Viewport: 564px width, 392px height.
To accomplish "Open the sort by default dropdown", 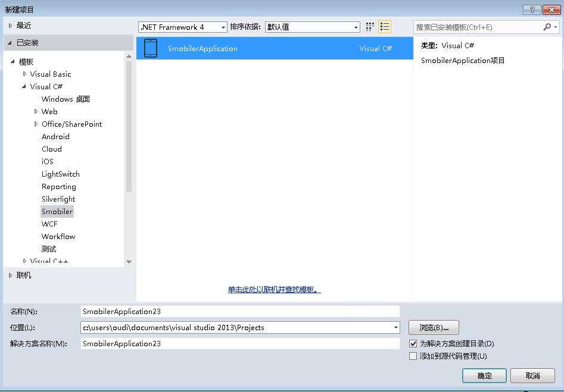I will (312, 27).
